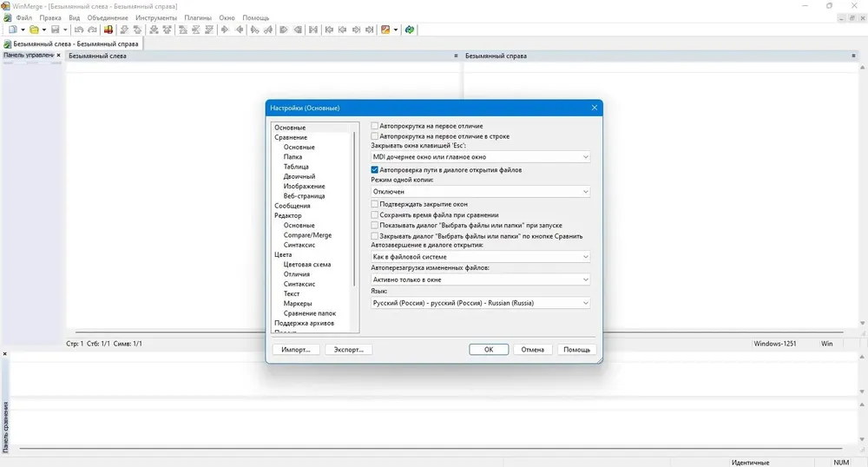Click the Copy all to right icon

(x=284, y=30)
